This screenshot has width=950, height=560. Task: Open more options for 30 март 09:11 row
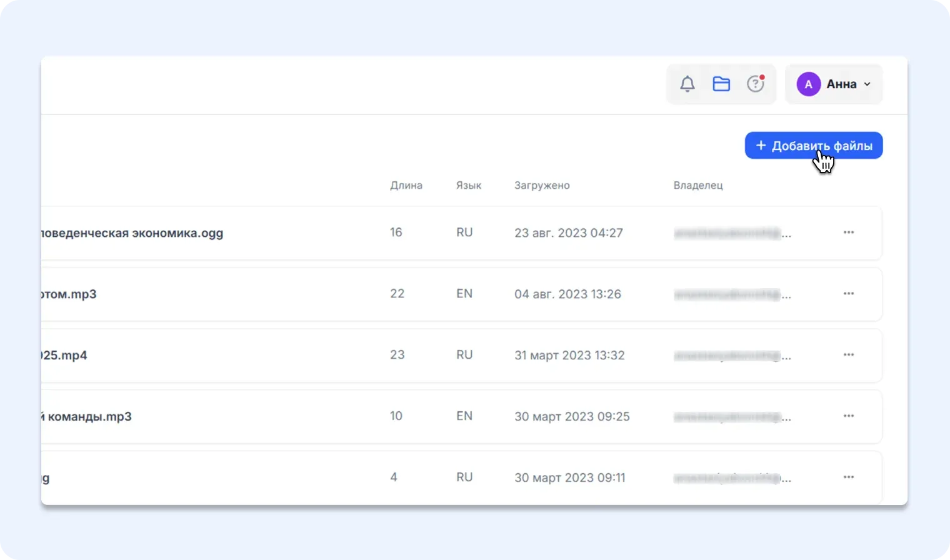(848, 477)
